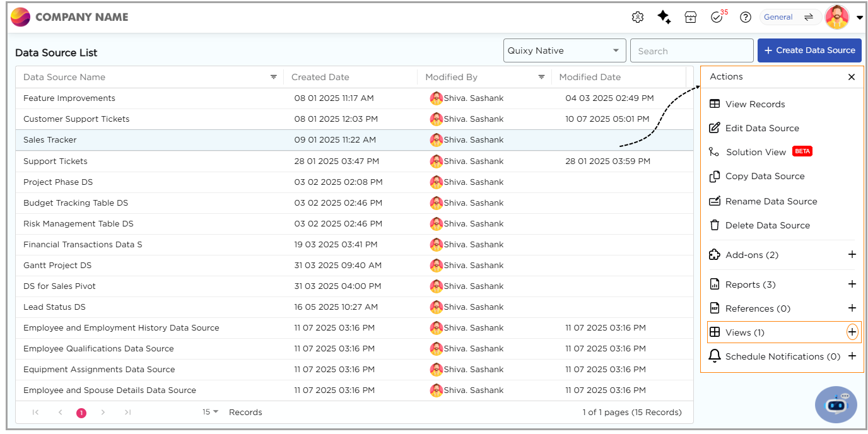Choose Edit Data Source action
This screenshot has width=868, height=434.
(x=761, y=128)
